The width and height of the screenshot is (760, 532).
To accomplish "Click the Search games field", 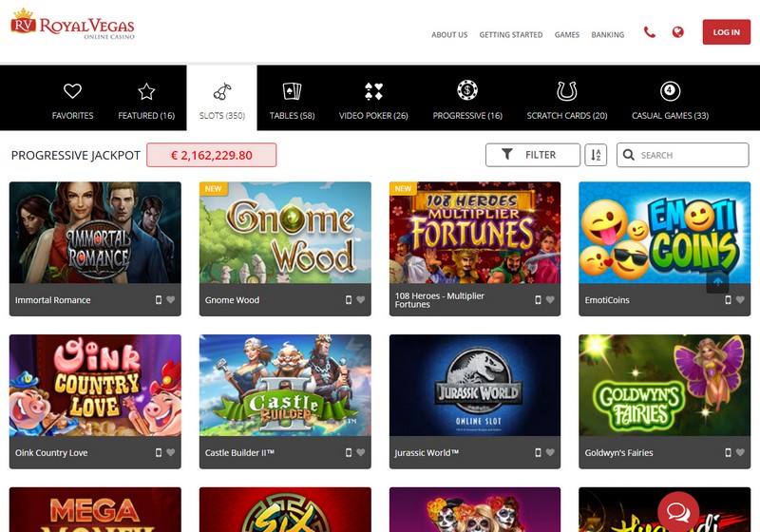I will click(x=682, y=155).
